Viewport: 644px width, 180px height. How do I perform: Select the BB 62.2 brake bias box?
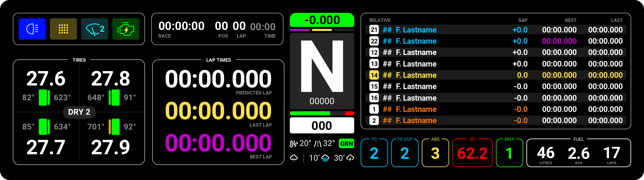472,153
